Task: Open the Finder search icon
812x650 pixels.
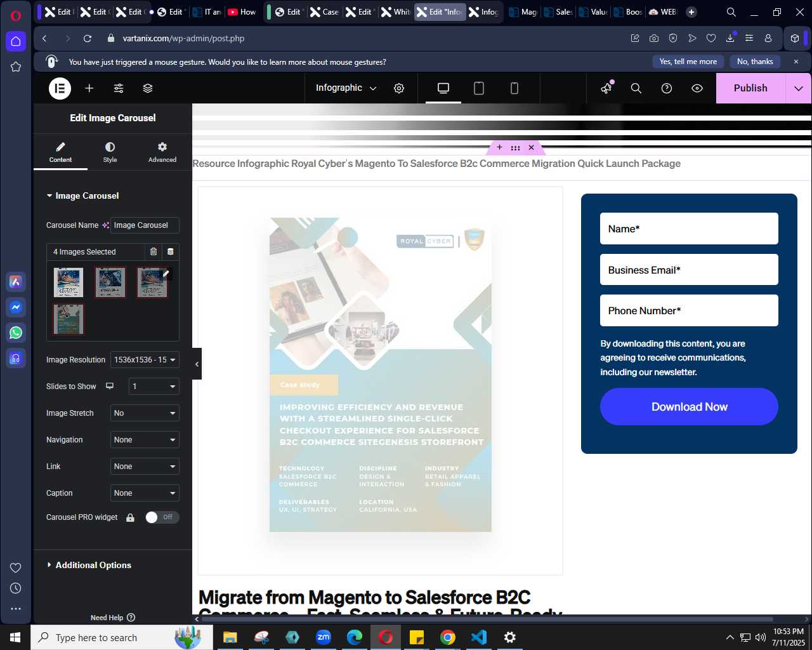Action: (x=636, y=88)
